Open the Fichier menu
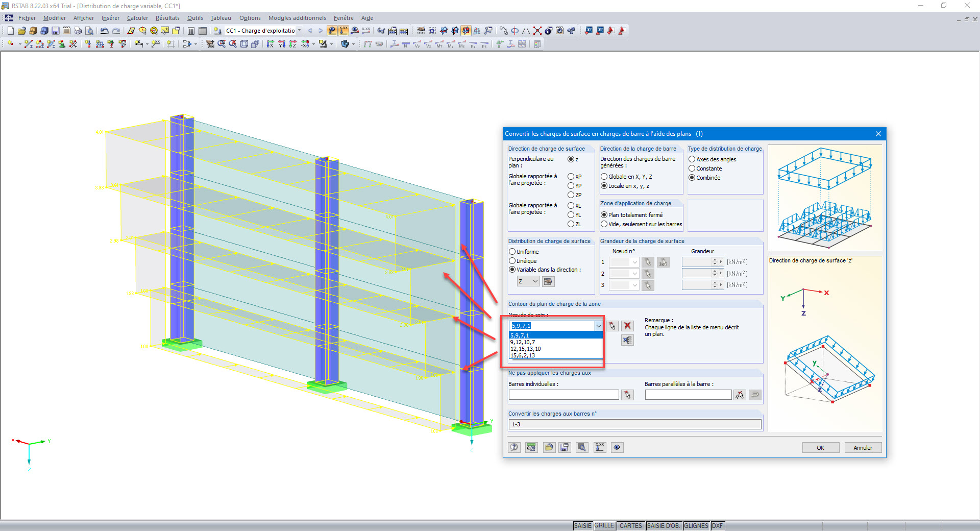This screenshot has width=980, height=531. tap(27, 18)
